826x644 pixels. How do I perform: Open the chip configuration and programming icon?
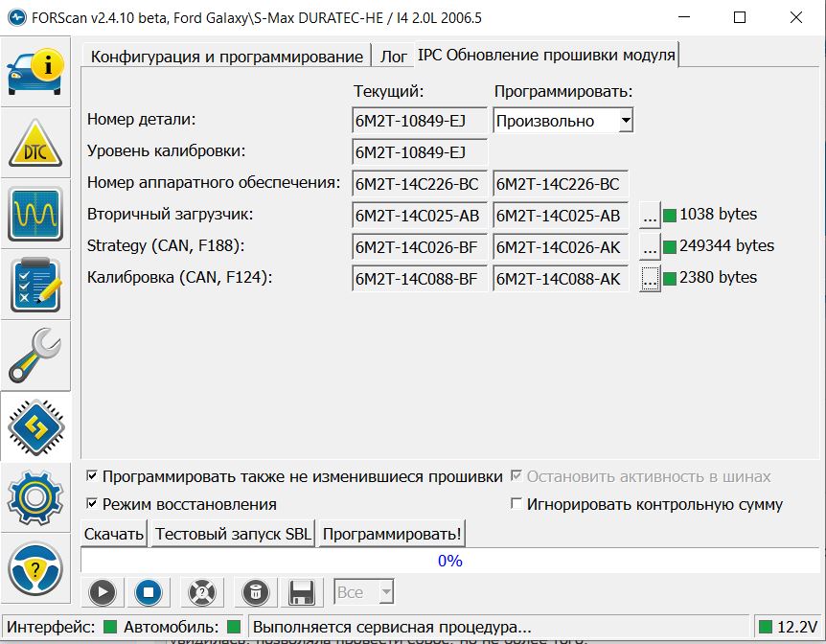pos(35,427)
